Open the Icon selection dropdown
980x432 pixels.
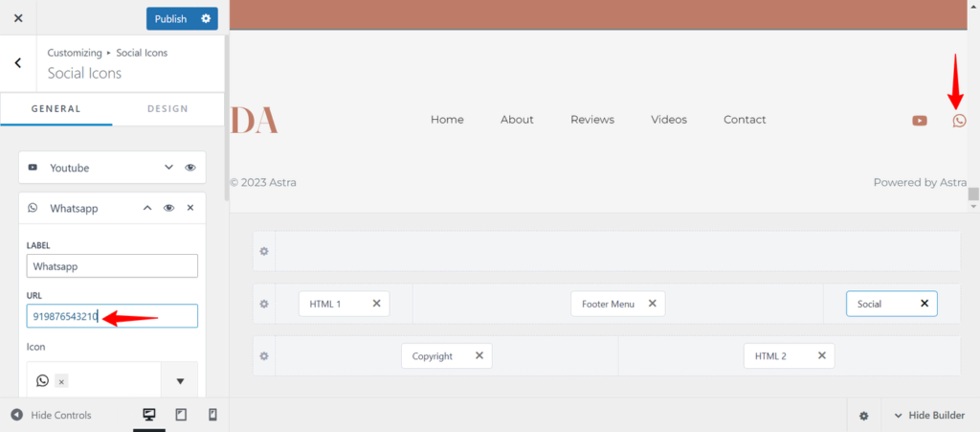(x=179, y=381)
